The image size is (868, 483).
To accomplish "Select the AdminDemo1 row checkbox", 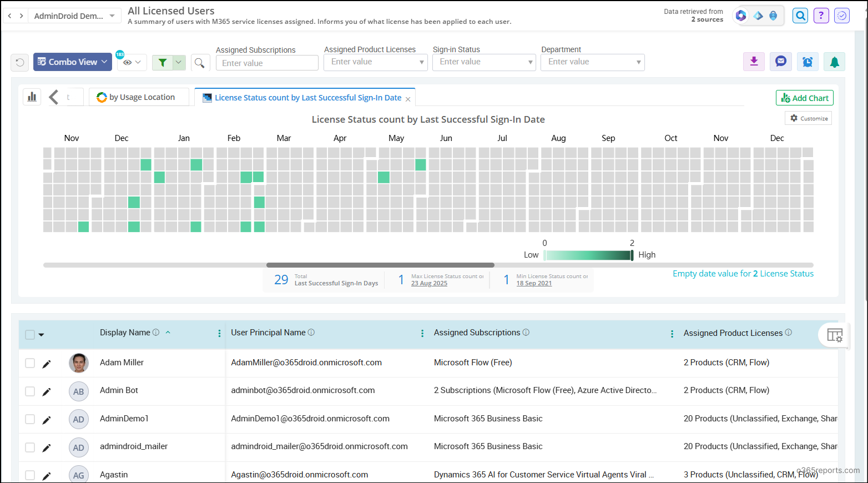I will coord(30,419).
